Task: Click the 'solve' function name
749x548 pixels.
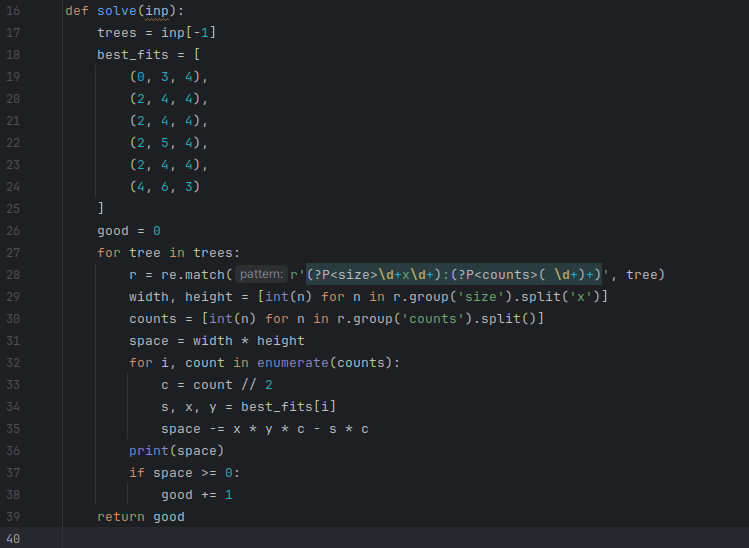Action: (117, 11)
